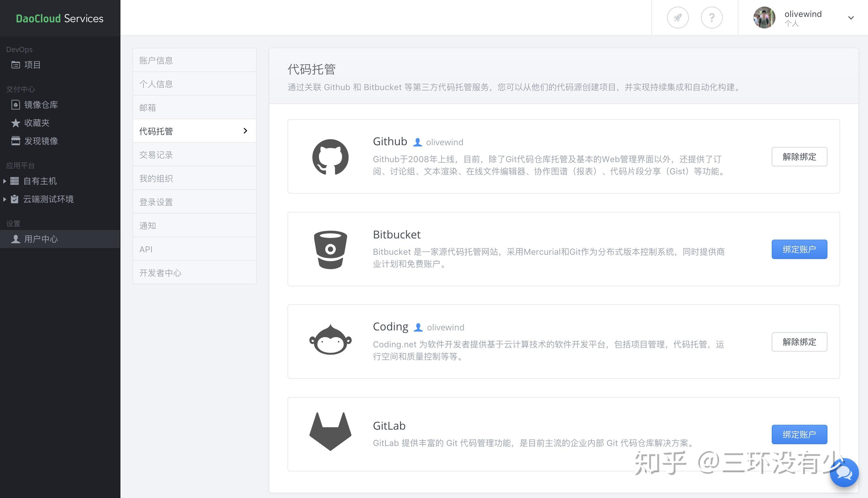Viewport: 868px width, 498px height.
Task: Bind a Bitbucket account with 绑定账户
Action: point(799,249)
